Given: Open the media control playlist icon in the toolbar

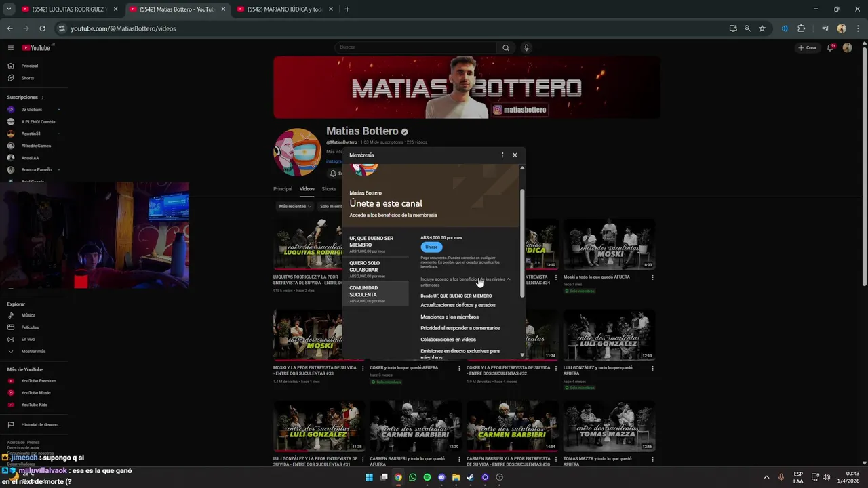Looking at the screenshot, I should point(825,28).
